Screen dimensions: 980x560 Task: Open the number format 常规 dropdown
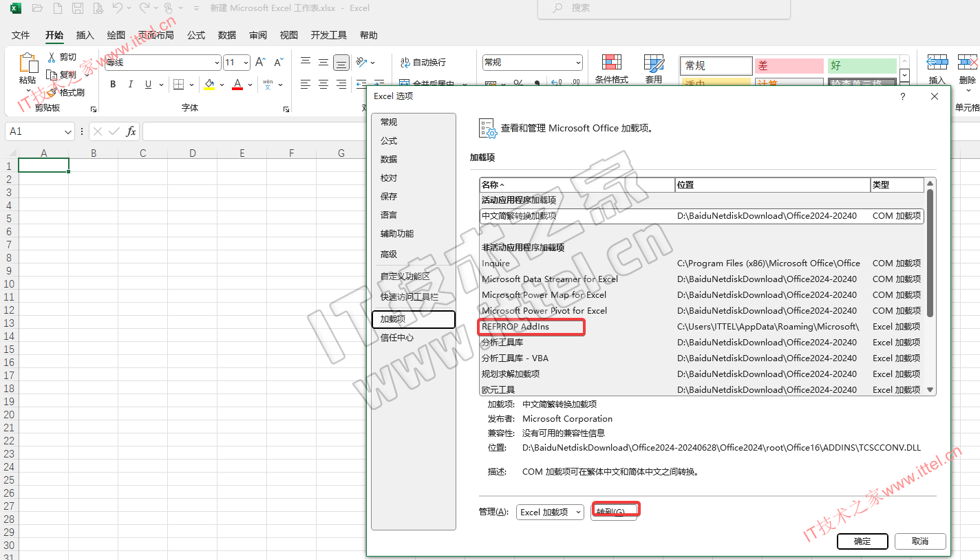tap(577, 63)
